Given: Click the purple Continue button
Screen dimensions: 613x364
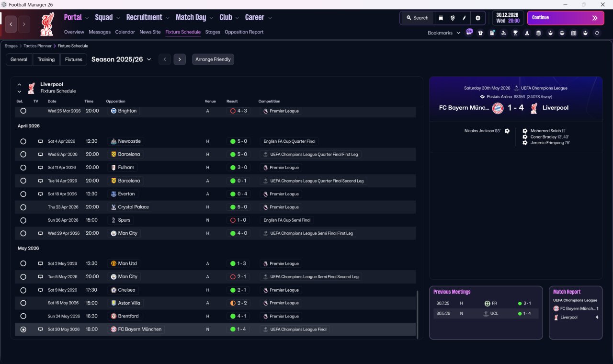Looking at the screenshot, I should [566, 18].
